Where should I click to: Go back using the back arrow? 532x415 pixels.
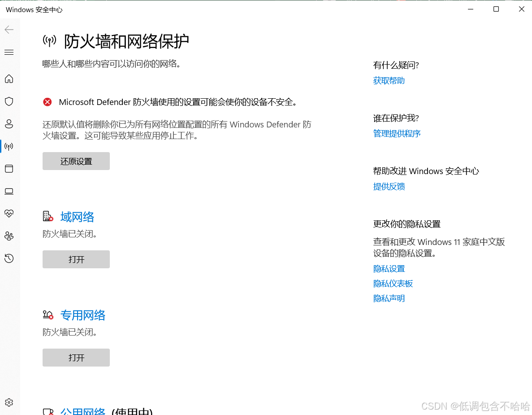coord(9,30)
